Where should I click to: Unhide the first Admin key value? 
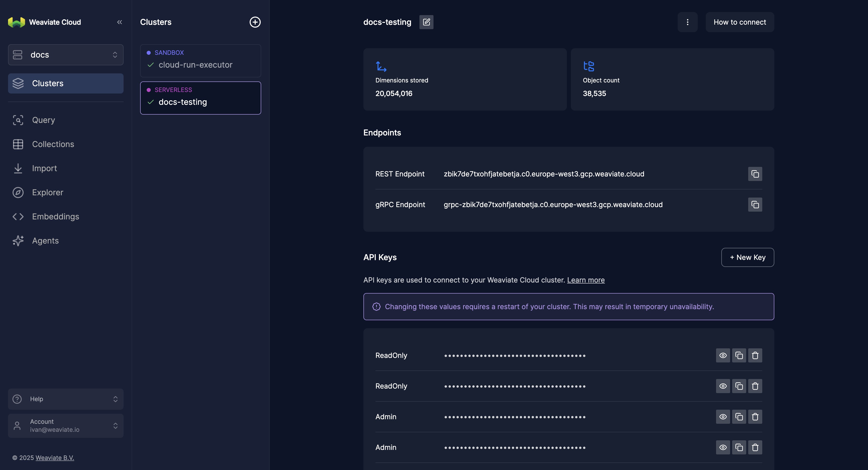[x=723, y=417]
